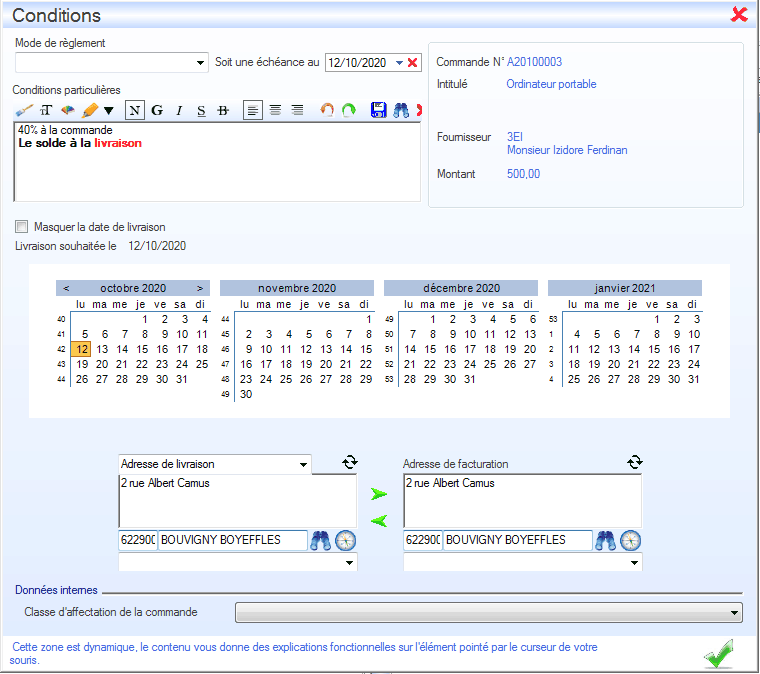Toggle bold G formatting
Viewport: 760px width, 674px height.
click(x=157, y=110)
